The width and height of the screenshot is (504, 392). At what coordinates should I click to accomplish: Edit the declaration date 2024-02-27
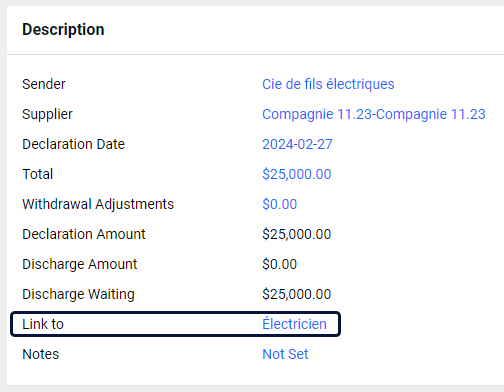click(297, 144)
